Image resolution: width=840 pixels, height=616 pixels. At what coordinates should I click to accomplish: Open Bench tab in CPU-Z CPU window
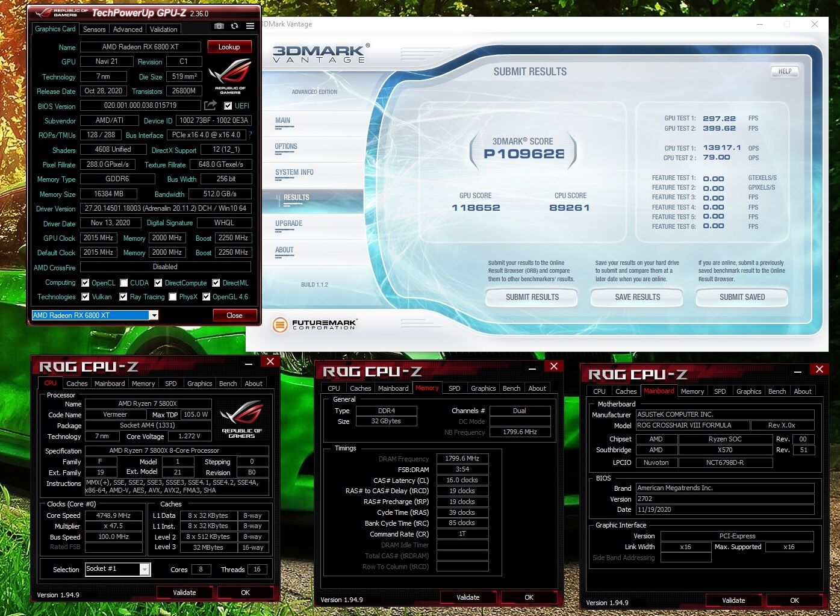pos(228,384)
